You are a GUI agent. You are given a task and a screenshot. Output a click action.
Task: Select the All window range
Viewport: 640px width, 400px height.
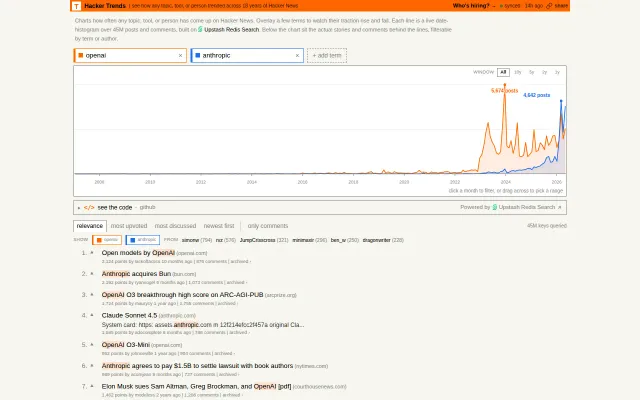click(503, 72)
